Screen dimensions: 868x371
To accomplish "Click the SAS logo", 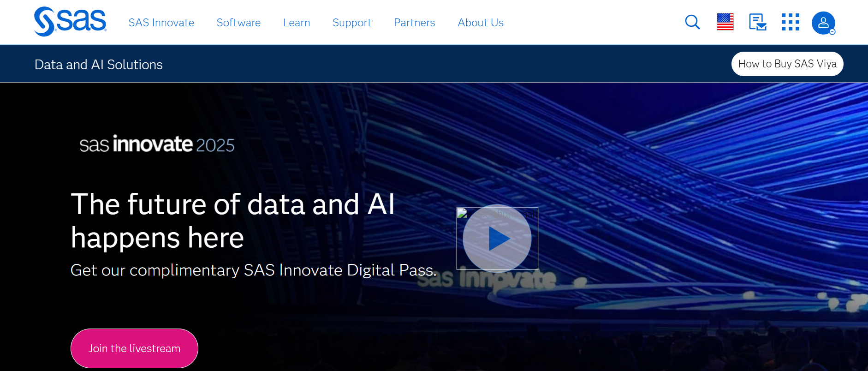I will tap(70, 22).
